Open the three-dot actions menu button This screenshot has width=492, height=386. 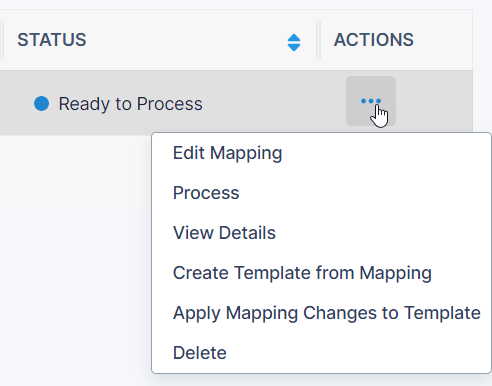[371, 101]
